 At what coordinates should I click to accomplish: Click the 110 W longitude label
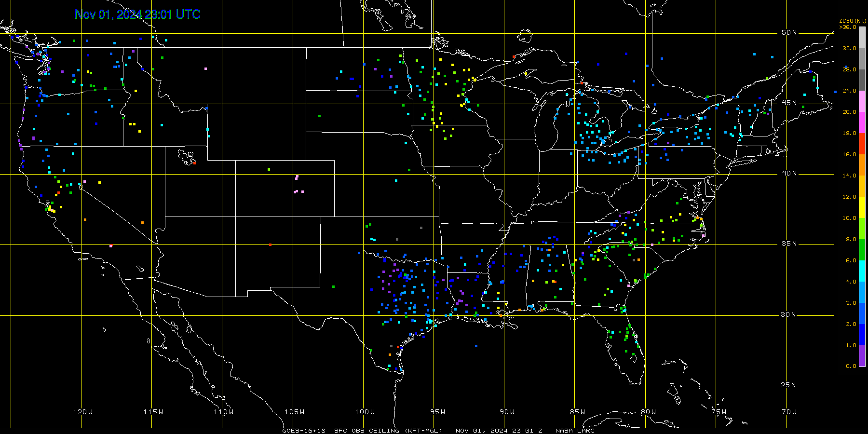[x=224, y=412]
